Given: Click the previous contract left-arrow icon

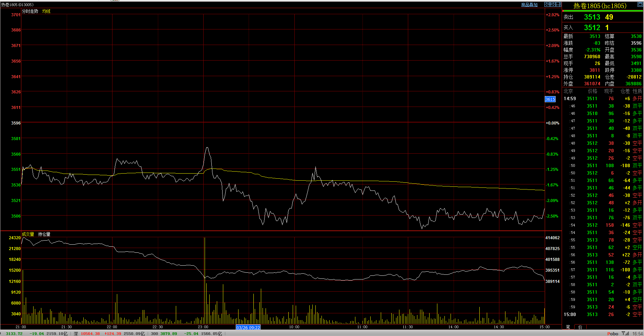Looking at the screenshot, I should (x=547, y=4).
